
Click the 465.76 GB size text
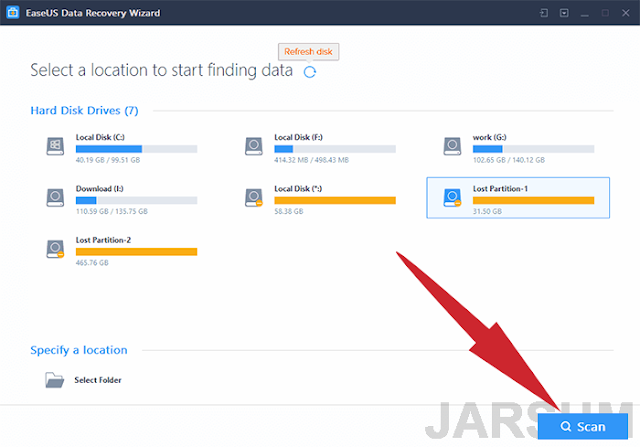pos(92,263)
